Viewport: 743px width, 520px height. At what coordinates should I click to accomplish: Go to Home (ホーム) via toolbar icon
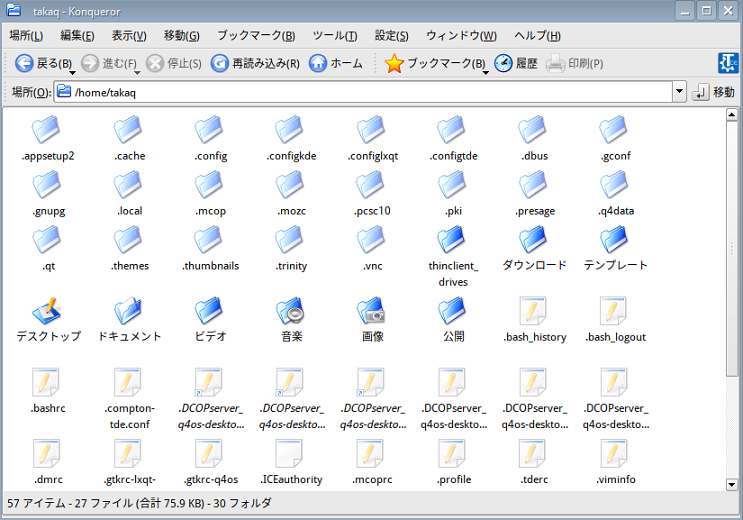(318, 64)
